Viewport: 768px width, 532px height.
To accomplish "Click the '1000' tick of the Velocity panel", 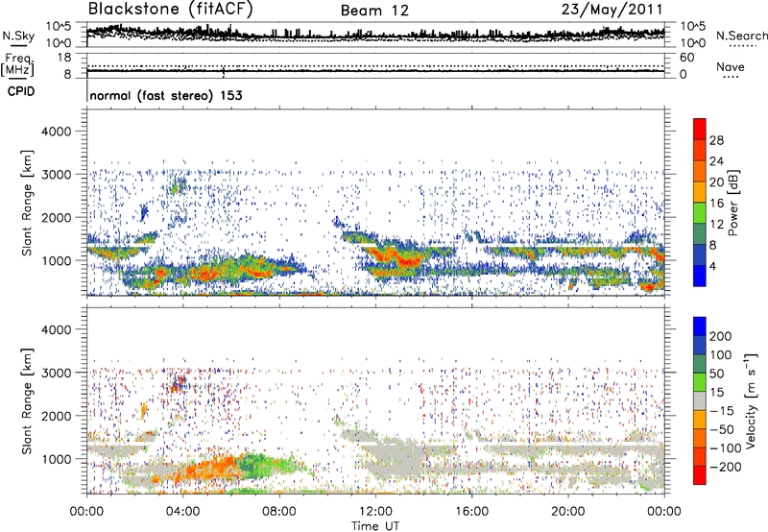I will 56,459.
